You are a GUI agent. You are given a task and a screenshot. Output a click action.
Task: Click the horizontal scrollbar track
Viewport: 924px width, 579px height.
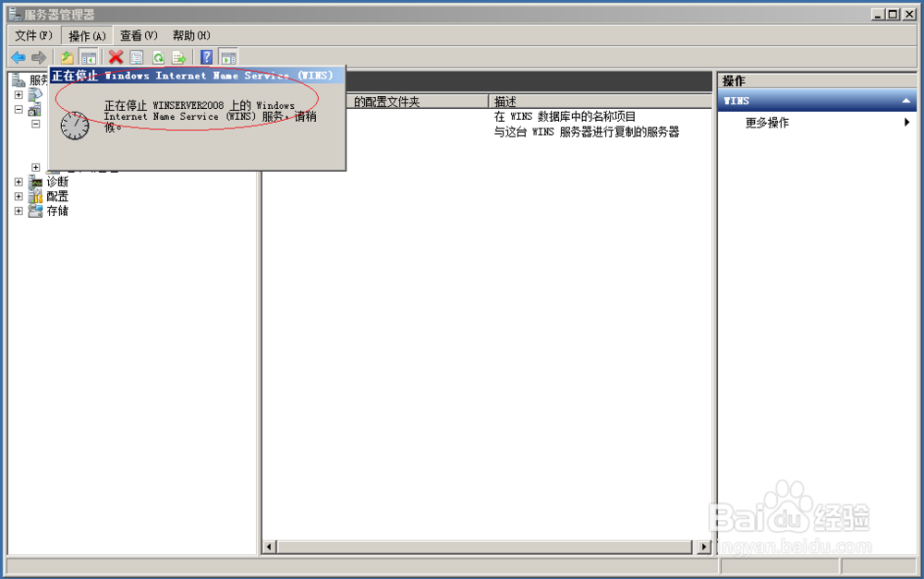pos(486,547)
